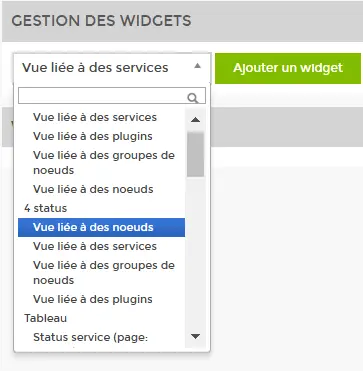Click the scrollbar track below the thumb
363x371 pixels.
[195, 252]
